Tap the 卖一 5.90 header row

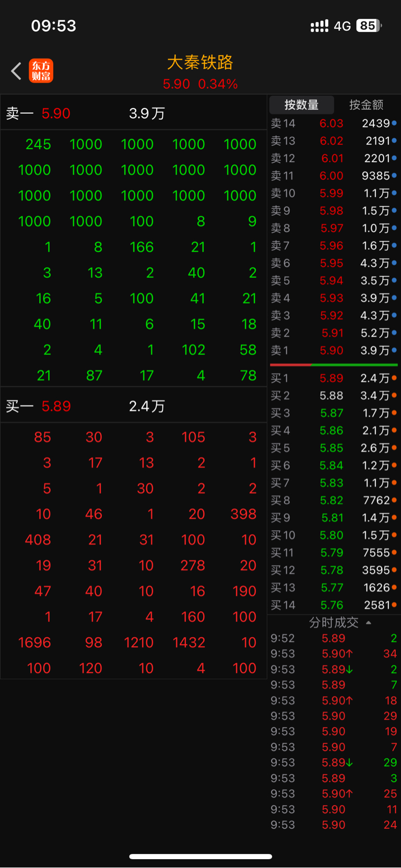(x=134, y=113)
